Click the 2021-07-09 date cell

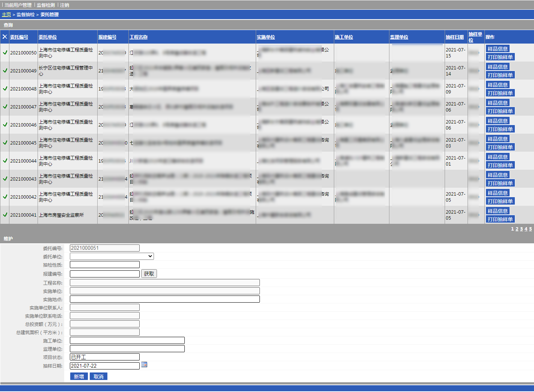pos(456,89)
